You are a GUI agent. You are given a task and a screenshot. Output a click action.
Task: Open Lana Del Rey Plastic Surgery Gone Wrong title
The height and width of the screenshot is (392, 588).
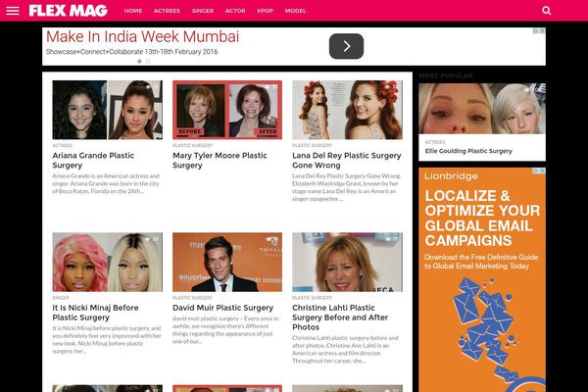click(x=347, y=160)
